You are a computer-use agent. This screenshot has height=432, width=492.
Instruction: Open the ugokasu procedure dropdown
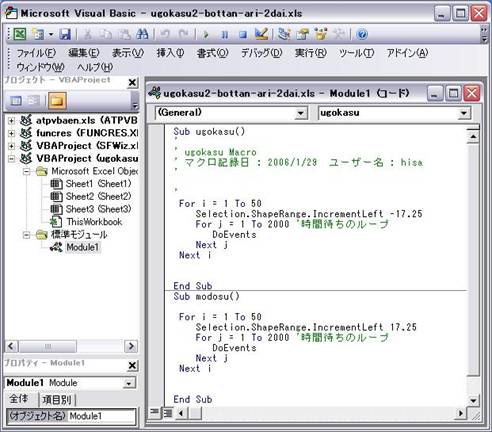tap(464, 113)
